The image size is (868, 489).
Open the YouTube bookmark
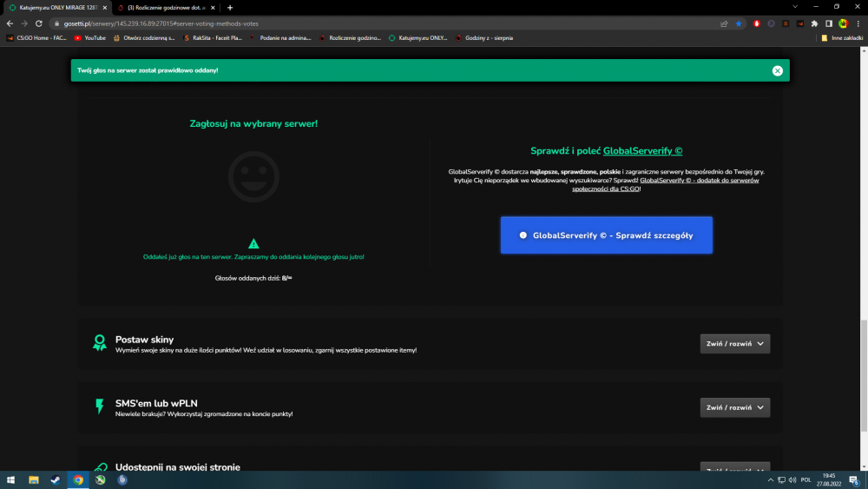pos(89,37)
